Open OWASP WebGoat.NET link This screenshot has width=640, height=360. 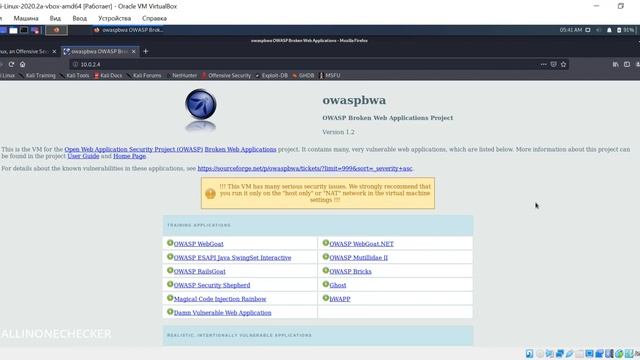(x=362, y=244)
